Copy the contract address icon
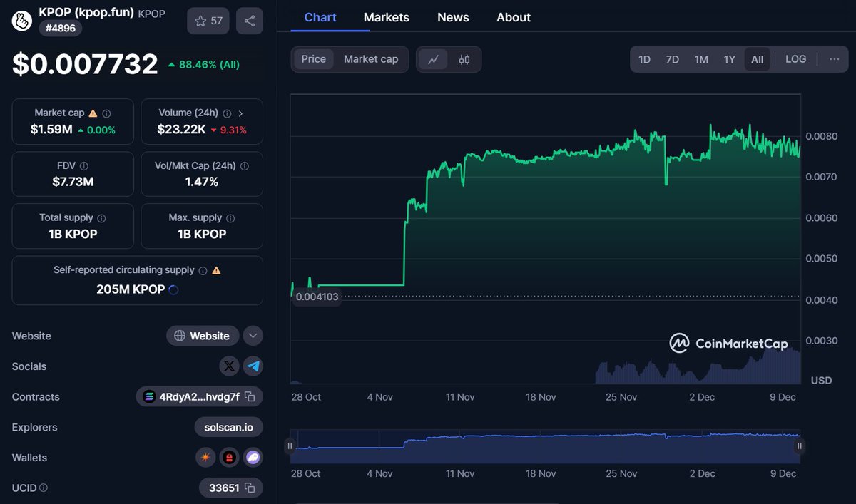 (x=250, y=397)
